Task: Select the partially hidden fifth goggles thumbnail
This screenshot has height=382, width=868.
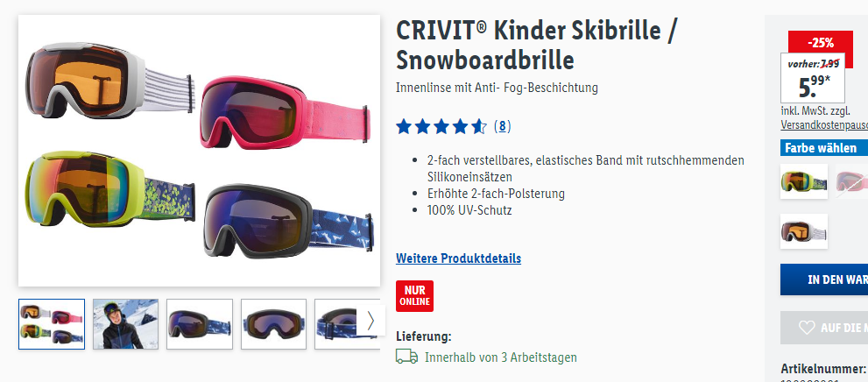Action: (335, 324)
